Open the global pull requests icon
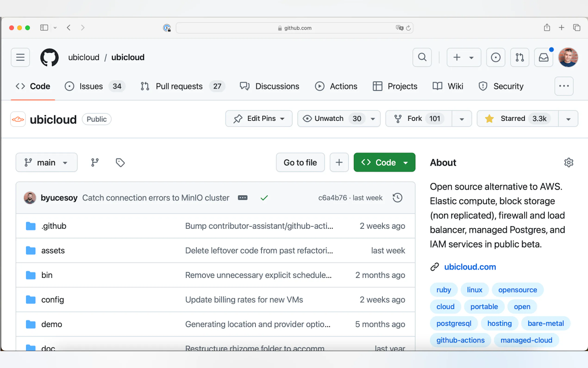This screenshot has width=588, height=368. pos(519,57)
